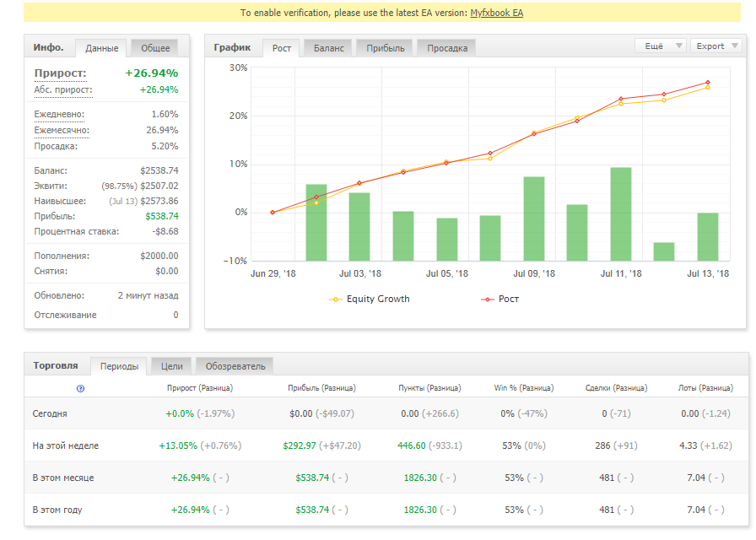The width and height of the screenshot is (756, 540).
Task: Click the Абс. прирост label
Action: tap(63, 89)
